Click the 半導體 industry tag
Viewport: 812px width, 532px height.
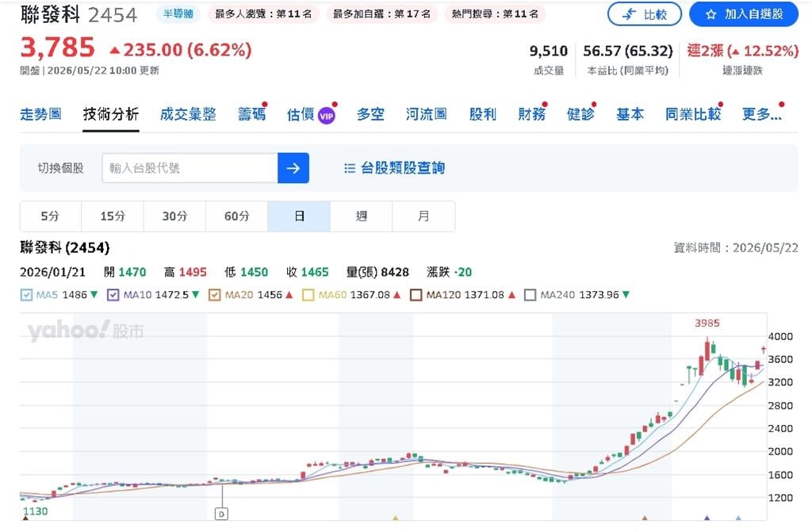(178, 13)
